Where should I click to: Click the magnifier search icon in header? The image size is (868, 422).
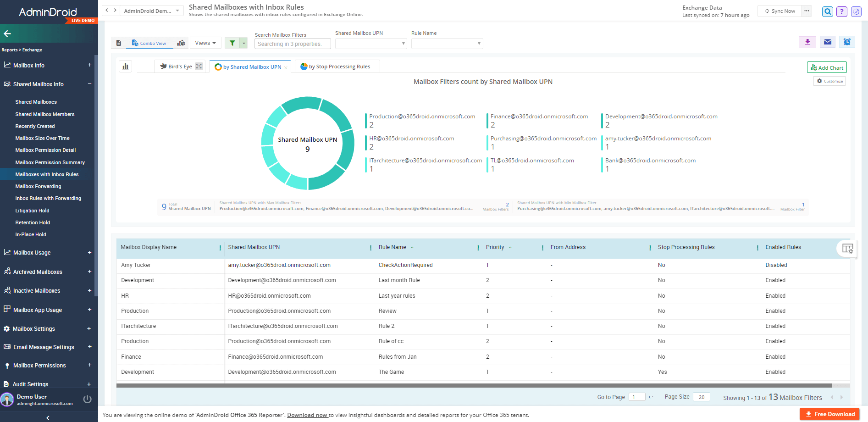(827, 11)
